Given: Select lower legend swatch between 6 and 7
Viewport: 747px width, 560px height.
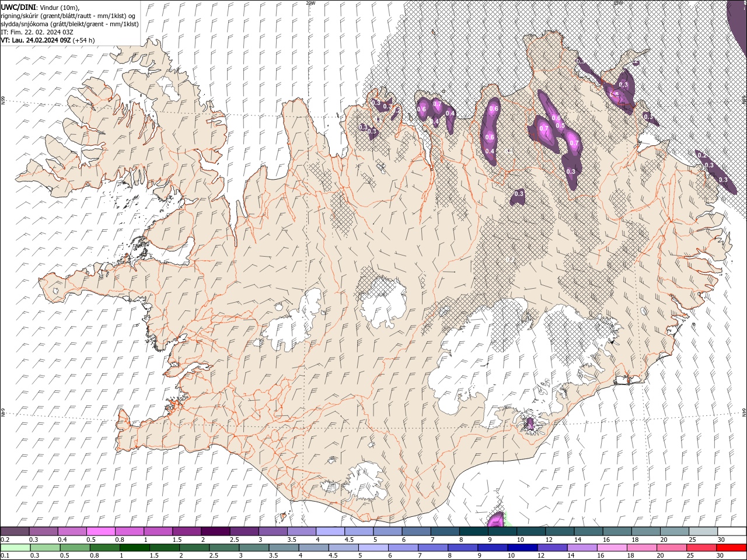Looking at the screenshot, I should 403,547.
